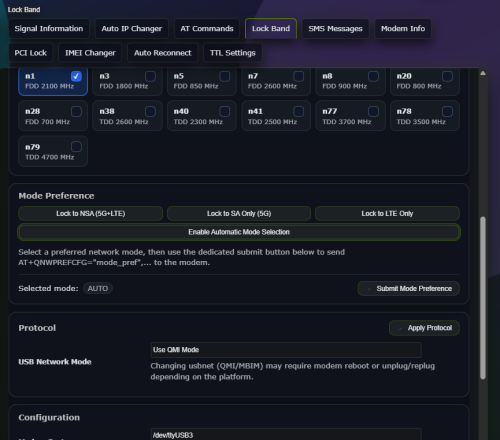This screenshot has height=440, width=500.
Task: Click the /dev/ttyUSB3 modem port field
Action: point(286,434)
